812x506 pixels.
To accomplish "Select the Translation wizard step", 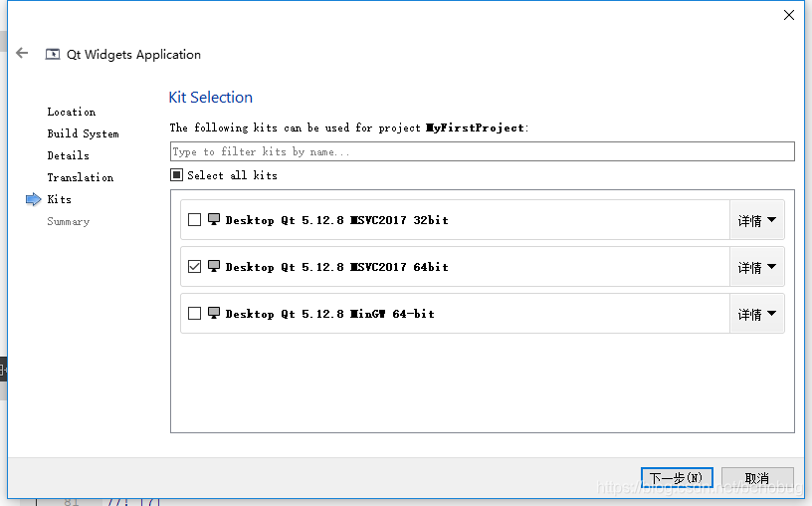I will 81,177.
